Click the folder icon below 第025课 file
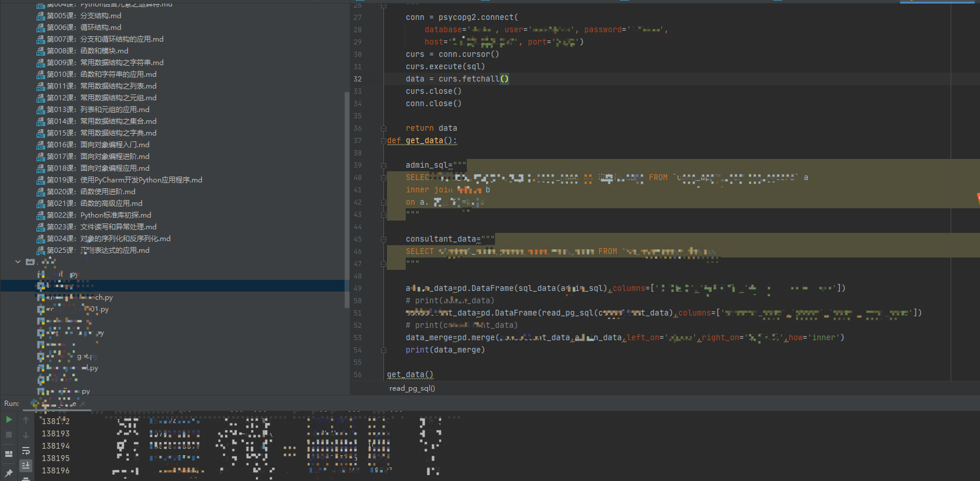 30,262
